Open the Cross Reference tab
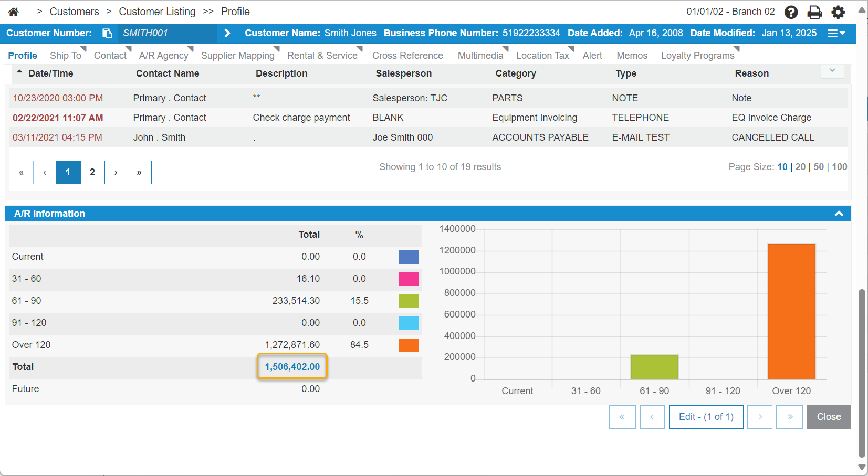The image size is (868, 476). point(407,55)
